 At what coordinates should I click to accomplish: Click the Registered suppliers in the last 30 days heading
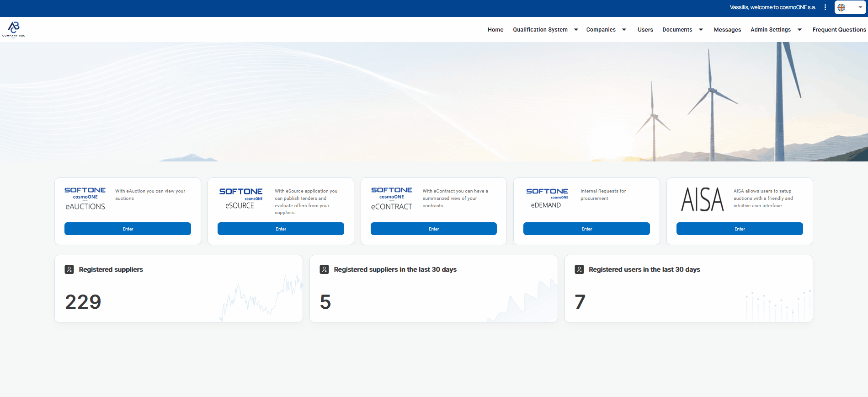click(395, 269)
